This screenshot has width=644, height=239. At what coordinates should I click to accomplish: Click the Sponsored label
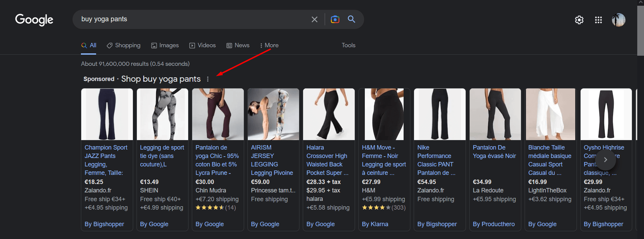(x=99, y=79)
